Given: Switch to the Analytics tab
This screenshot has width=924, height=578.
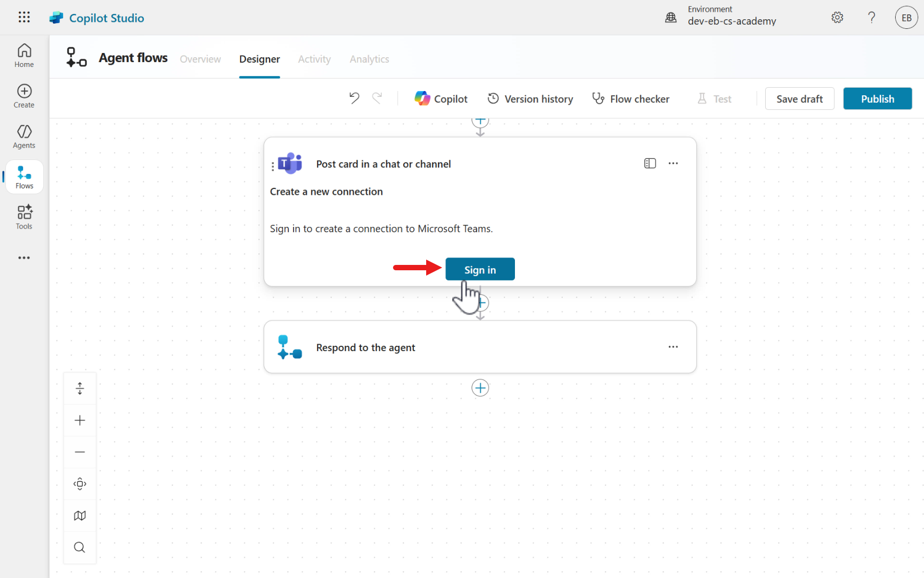Looking at the screenshot, I should click(369, 59).
